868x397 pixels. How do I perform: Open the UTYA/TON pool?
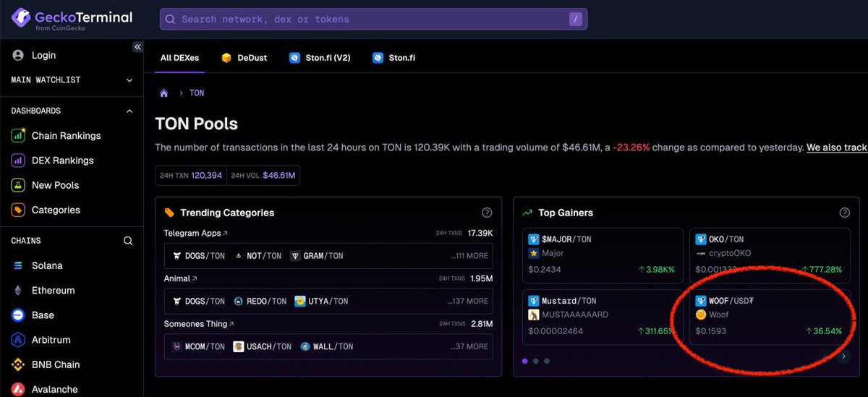click(x=321, y=302)
